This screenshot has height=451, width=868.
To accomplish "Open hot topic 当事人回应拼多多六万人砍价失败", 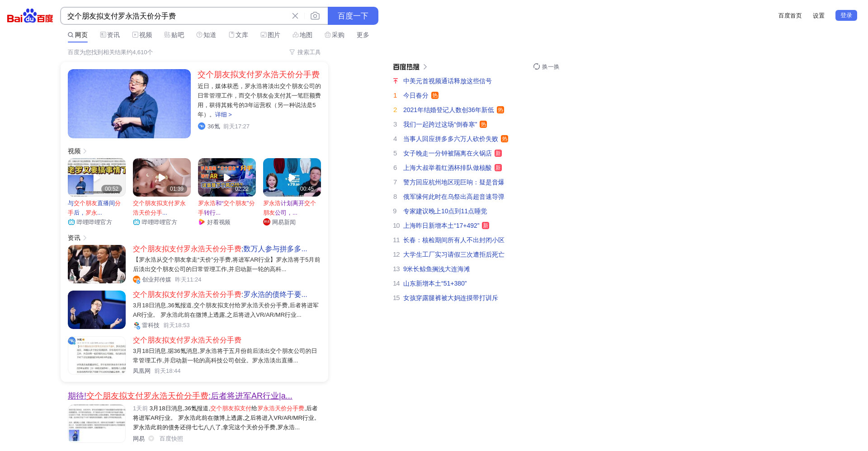I will (451, 139).
